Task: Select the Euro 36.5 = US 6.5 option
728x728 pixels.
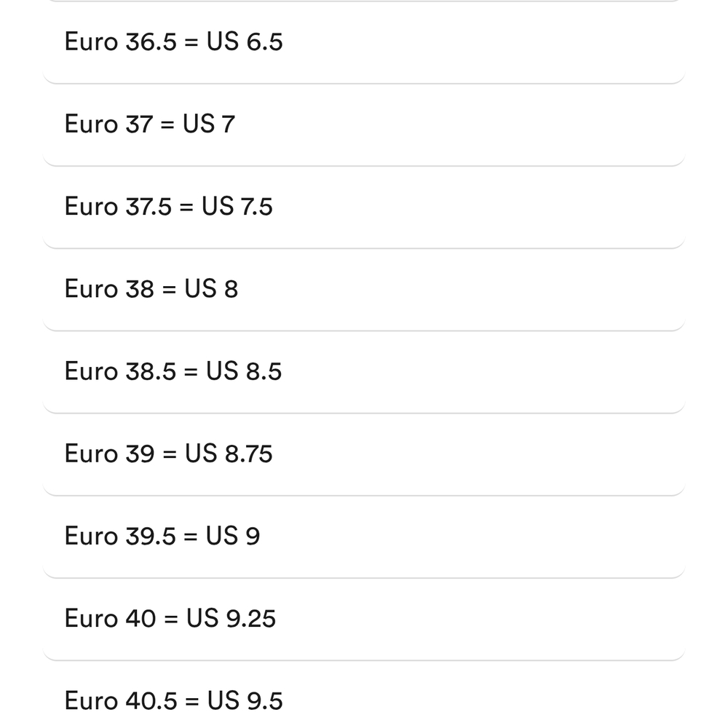Action: pos(364,41)
